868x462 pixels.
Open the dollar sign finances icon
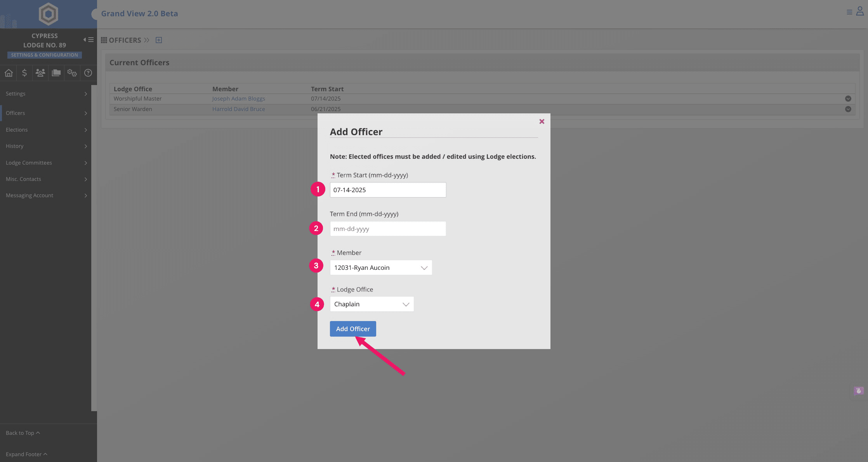(24, 73)
